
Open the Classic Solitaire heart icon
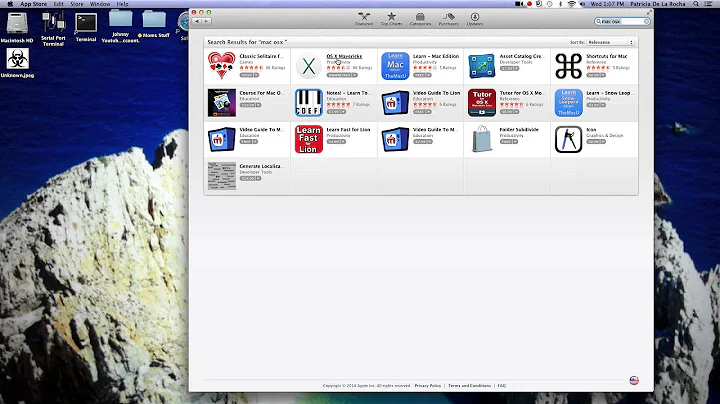(x=221, y=65)
